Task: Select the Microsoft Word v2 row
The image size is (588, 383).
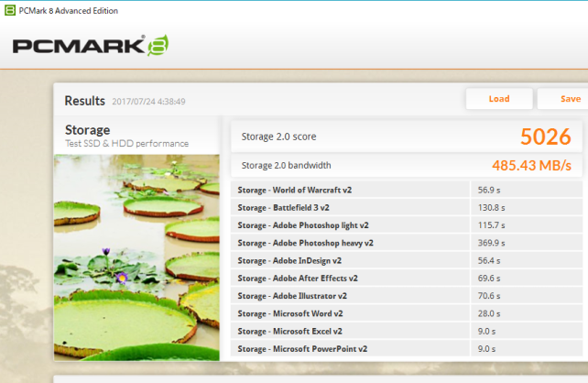Action: [407, 313]
